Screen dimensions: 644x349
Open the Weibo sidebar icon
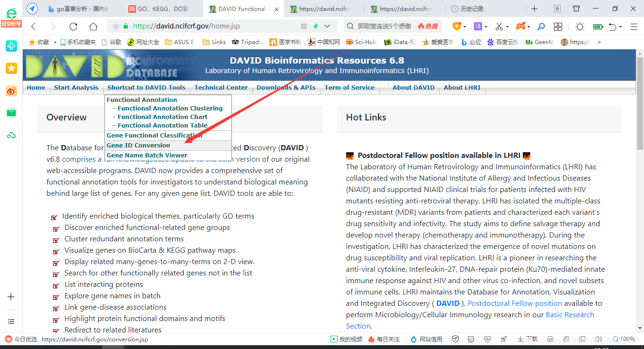11,91
